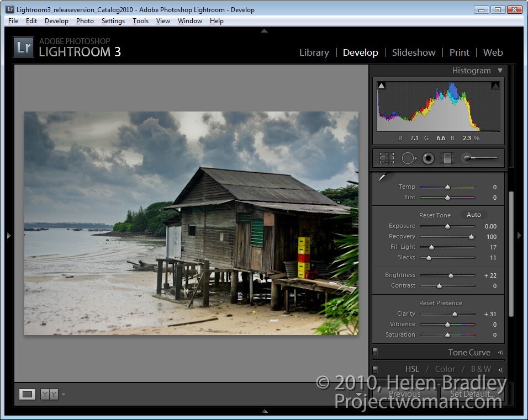The image size is (528, 420).
Task: Click the Set Default button
Action: coord(472,394)
